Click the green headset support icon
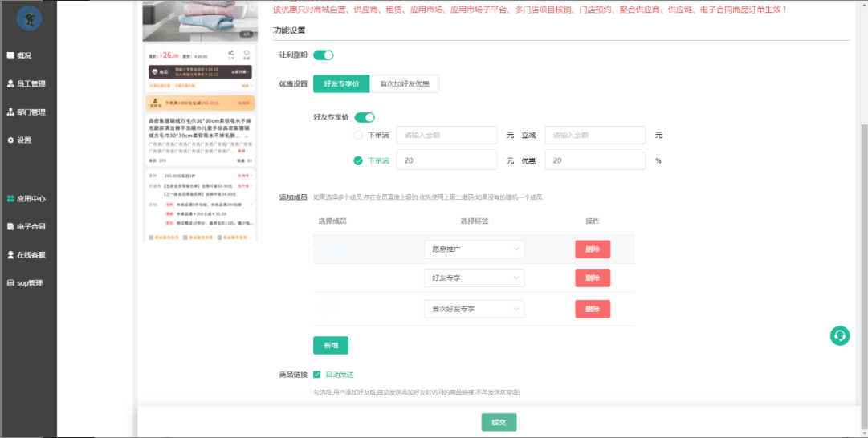This screenshot has height=438, width=868. (x=840, y=335)
